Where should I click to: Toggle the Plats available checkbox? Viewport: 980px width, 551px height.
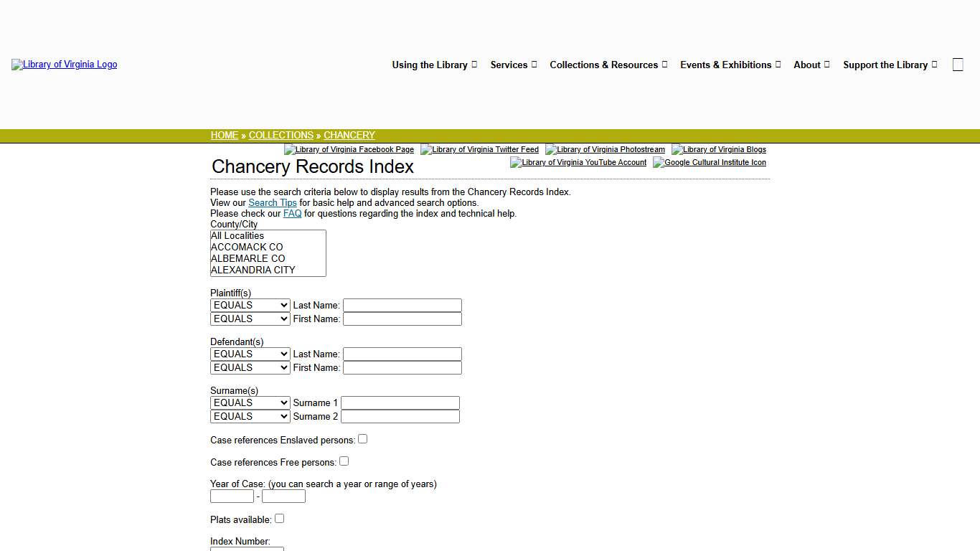pyautogui.click(x=279, y=518)
